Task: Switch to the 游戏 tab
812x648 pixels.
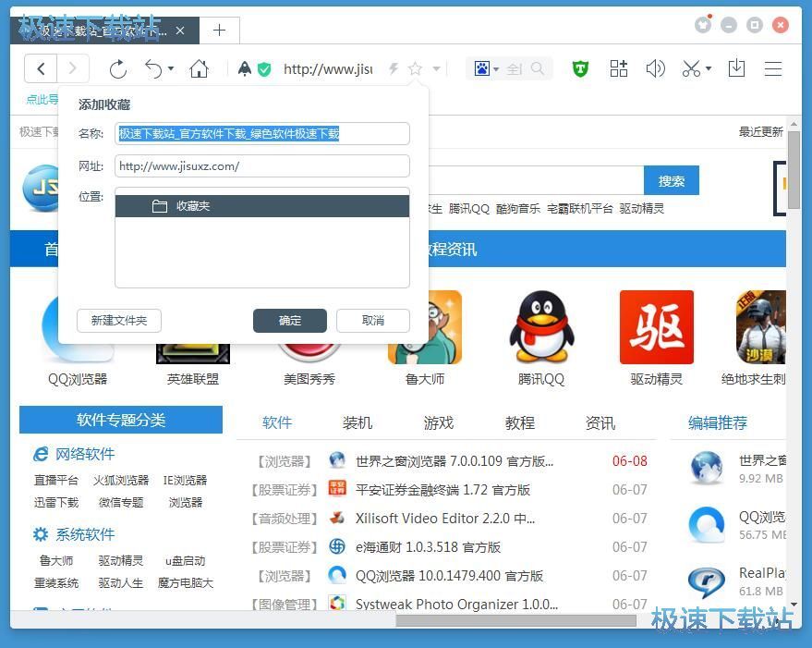Action: point(439,422)
